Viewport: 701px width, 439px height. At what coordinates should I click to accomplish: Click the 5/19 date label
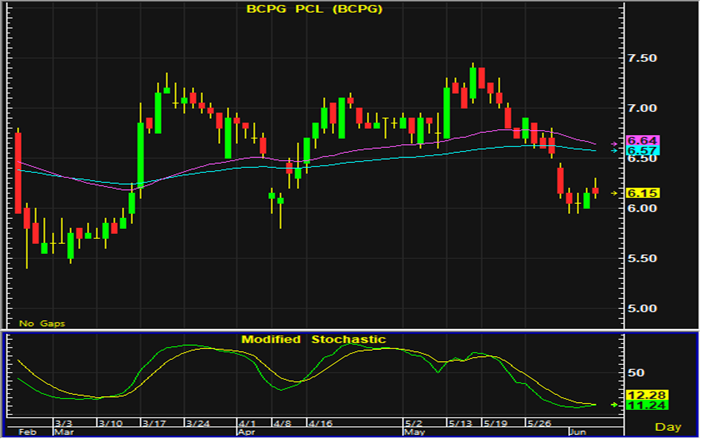tap(495, 423)
